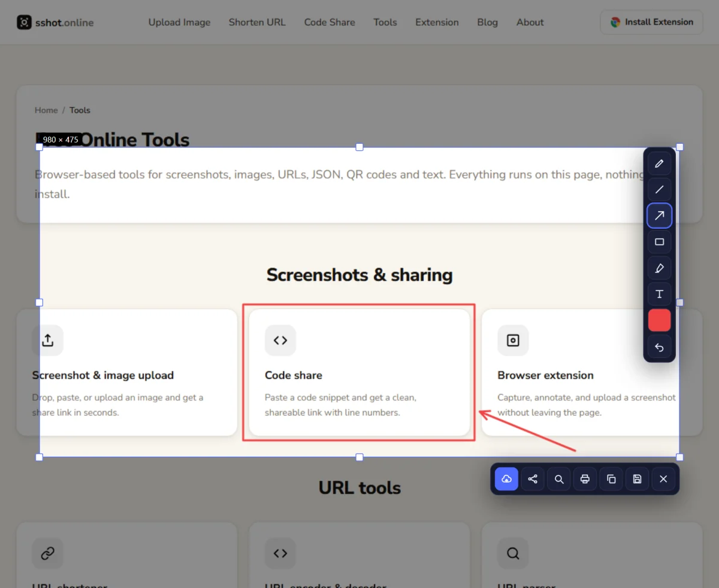
Task: Open Upload Image in the top navigation
Action: click(x=179, y=22)
